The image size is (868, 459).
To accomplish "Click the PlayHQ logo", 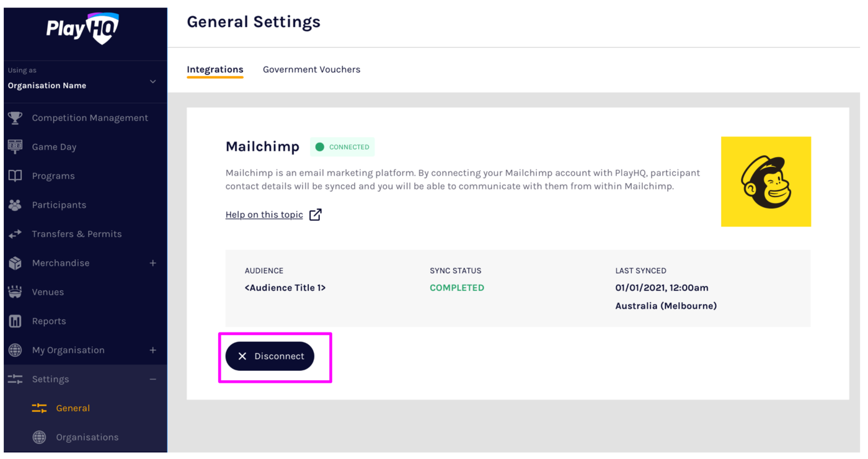I will point(82,29).
